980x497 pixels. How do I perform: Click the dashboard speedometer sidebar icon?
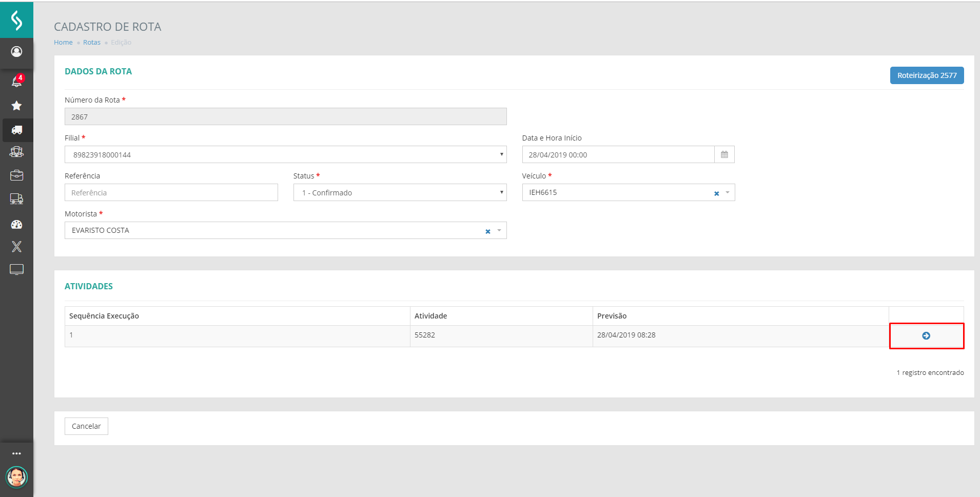coord(16,224)
